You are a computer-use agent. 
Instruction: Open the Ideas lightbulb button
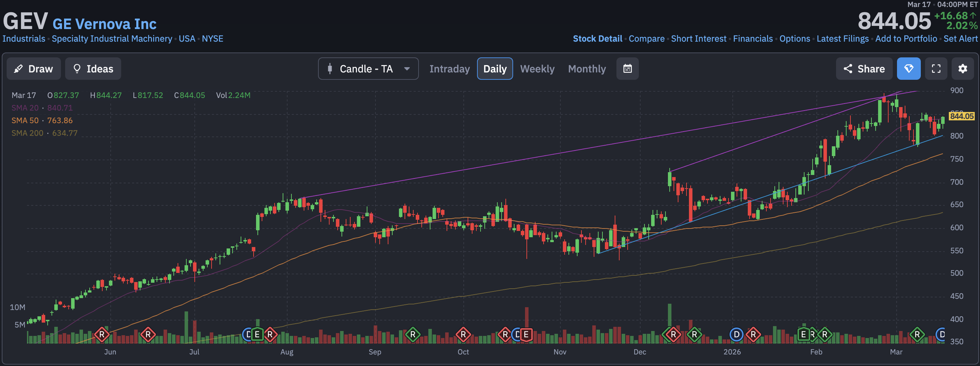pos(93,69)
